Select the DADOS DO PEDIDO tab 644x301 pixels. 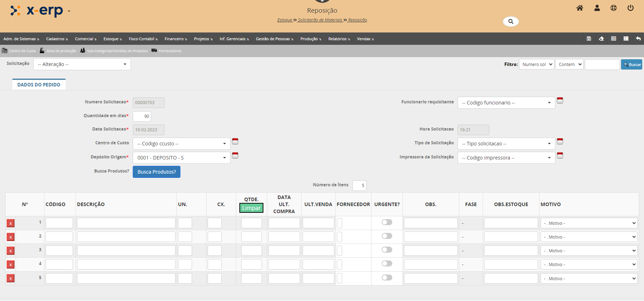pyautogui.click(x=39, y=85)
